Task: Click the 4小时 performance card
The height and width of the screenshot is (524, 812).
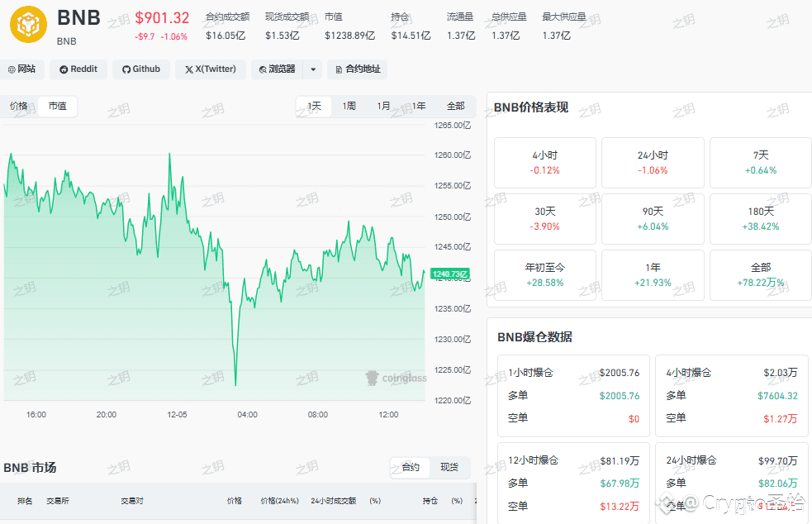Action: [x=545, y=163]
